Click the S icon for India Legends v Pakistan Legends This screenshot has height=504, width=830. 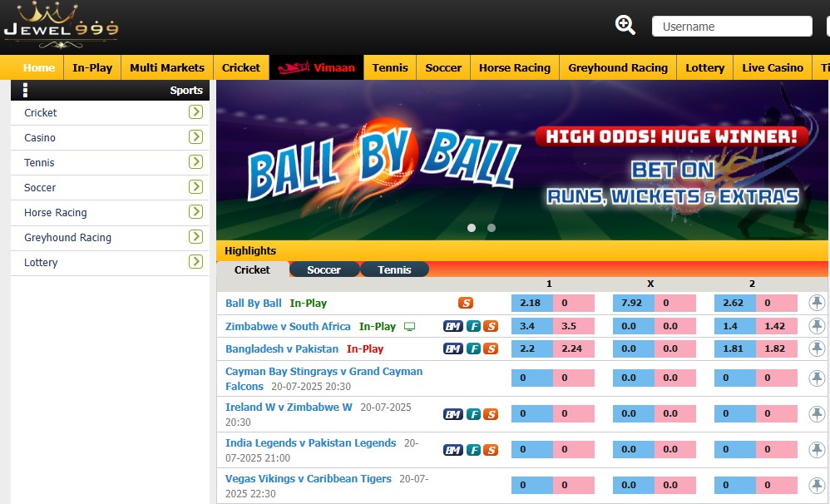tap(492, 450)
